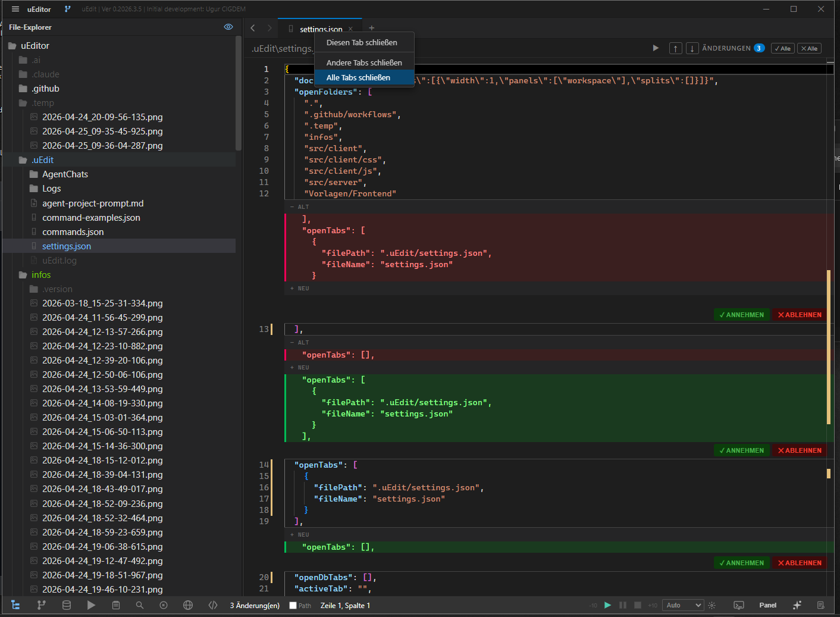Open the hamburger menu beside uEditor title

(x=15, y=9)
